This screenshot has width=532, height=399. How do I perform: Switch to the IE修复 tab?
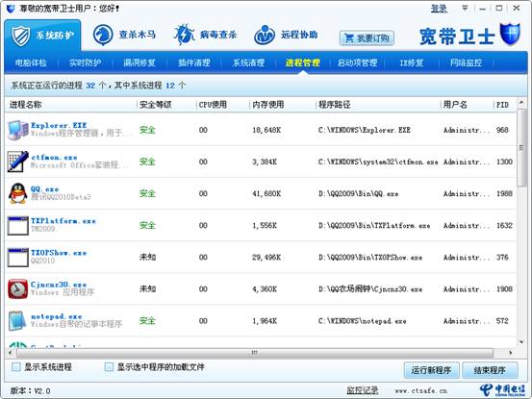[412, 62]
